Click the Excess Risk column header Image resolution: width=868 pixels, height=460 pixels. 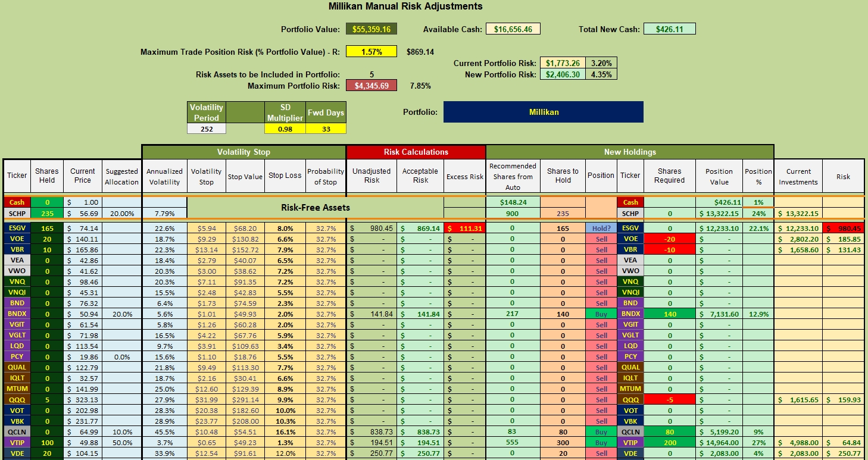point(465,176)
